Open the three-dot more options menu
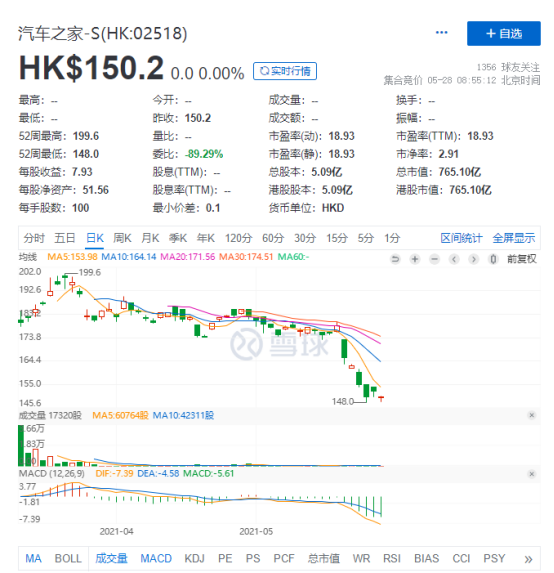554x573 pixels. click(441, 33)
